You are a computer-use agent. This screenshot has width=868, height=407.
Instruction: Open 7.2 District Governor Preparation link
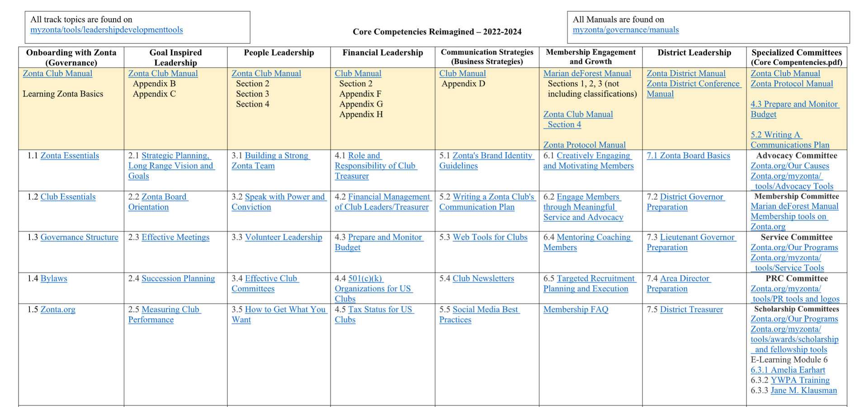click(686, 202)
